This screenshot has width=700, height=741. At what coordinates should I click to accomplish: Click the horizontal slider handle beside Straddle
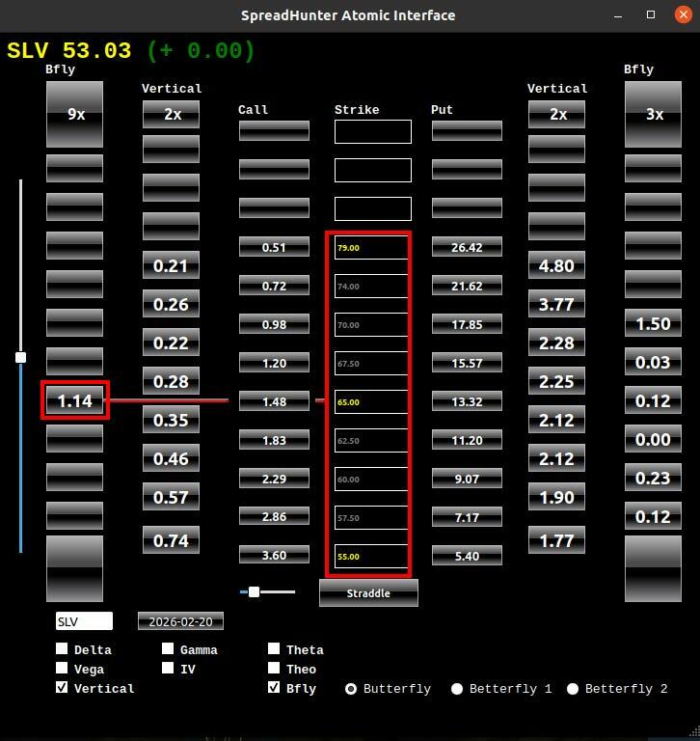point(254,591)
